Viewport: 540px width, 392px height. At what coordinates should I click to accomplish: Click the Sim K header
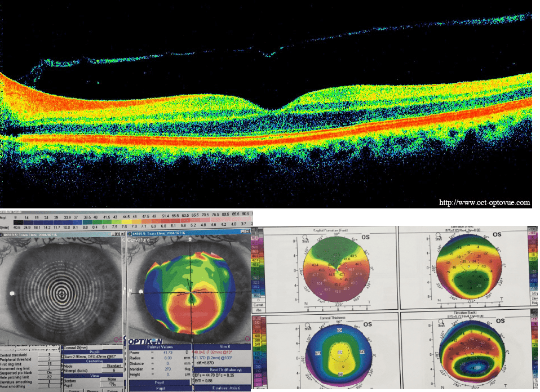pos(222,346)
